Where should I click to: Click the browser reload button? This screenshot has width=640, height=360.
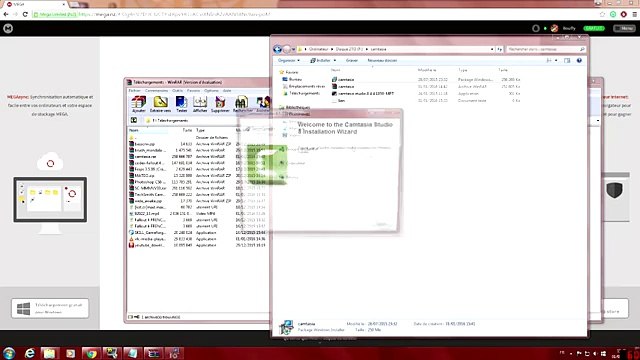tap(25, 14)
